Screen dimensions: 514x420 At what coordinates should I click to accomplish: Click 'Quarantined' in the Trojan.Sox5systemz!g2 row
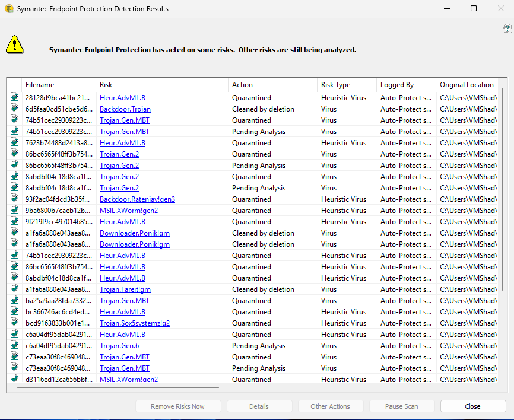pyautogui.click(x=252, y=323)
